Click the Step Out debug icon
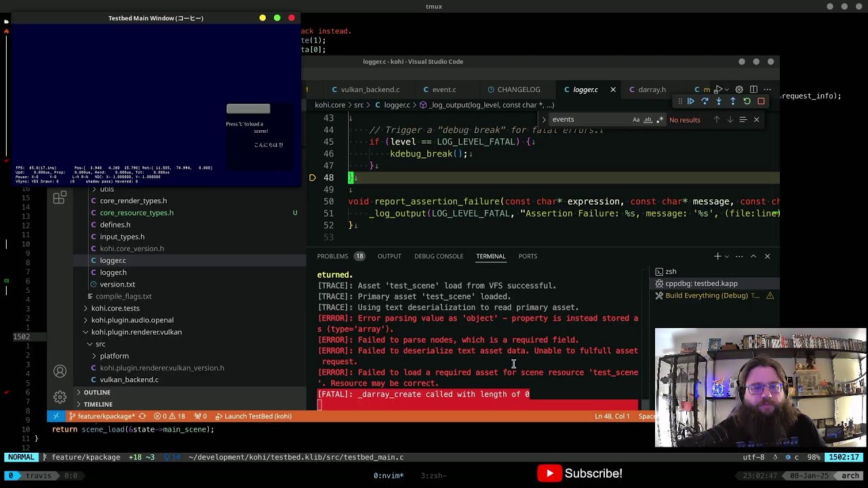Image resolution: width=868 pixels, height=488 pixels. [733, 102]
